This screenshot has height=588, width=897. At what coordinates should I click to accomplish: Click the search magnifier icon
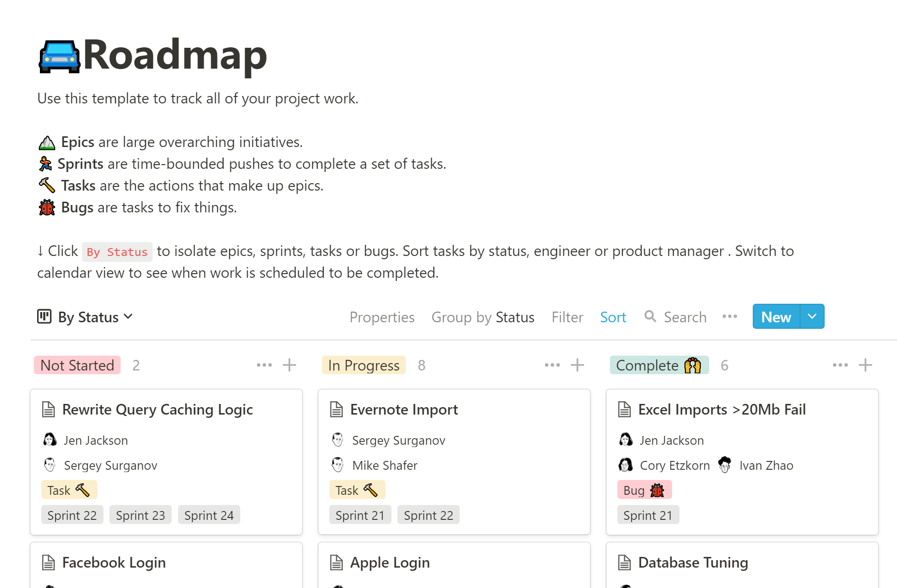tap(650, 317)
